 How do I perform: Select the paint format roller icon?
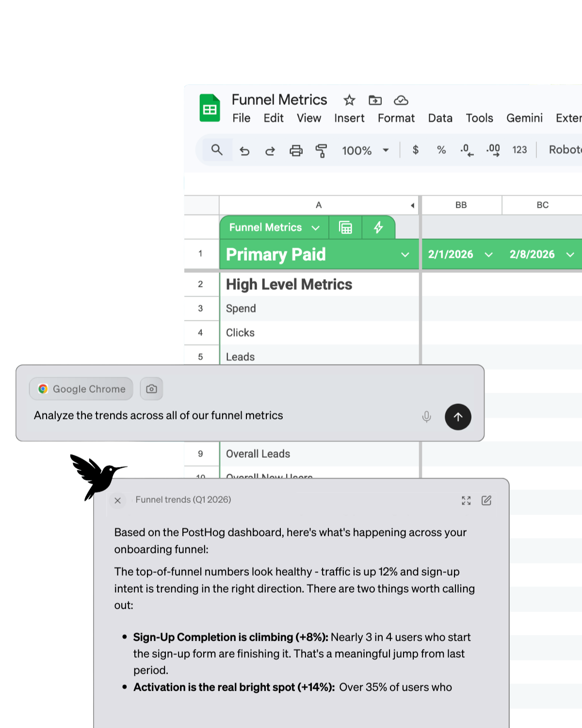[x=321, y=151]
